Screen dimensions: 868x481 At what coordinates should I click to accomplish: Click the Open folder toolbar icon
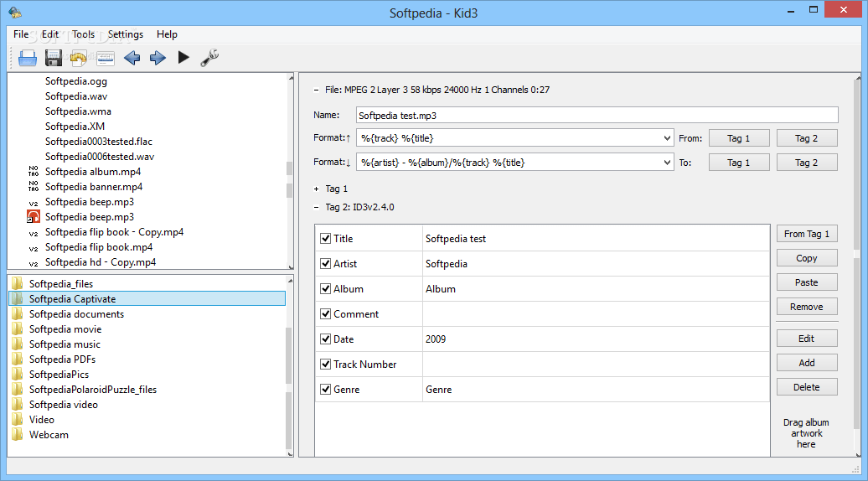click(x=27, y=58)
